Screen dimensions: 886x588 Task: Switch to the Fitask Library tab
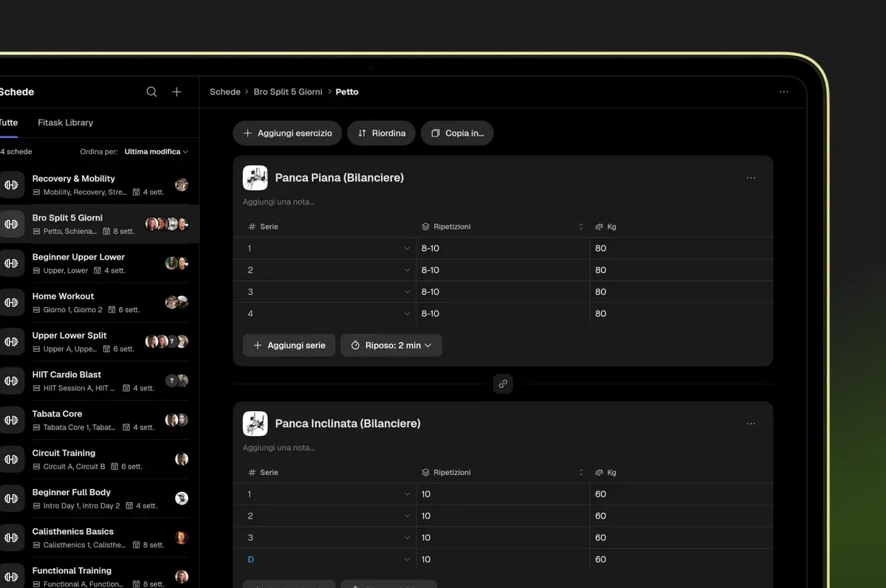click(66, 122)
